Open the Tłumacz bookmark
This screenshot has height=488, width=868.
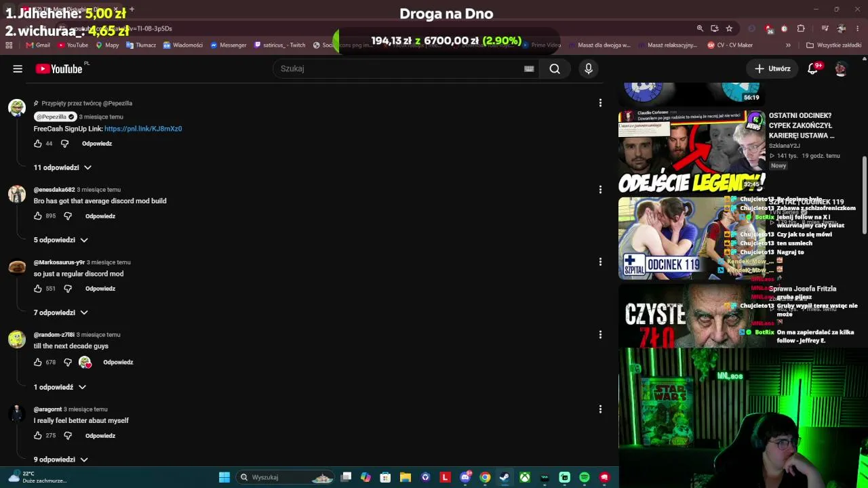(141, 45)
